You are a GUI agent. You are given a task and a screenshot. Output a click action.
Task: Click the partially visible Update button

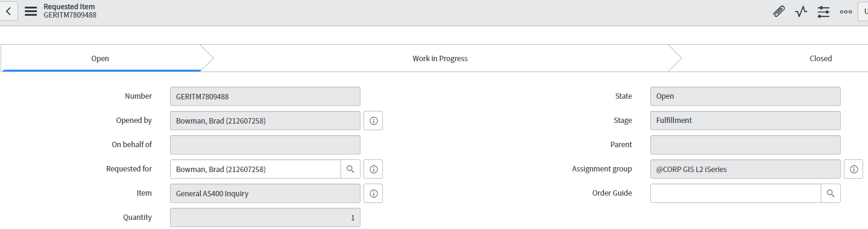point(863,12)
